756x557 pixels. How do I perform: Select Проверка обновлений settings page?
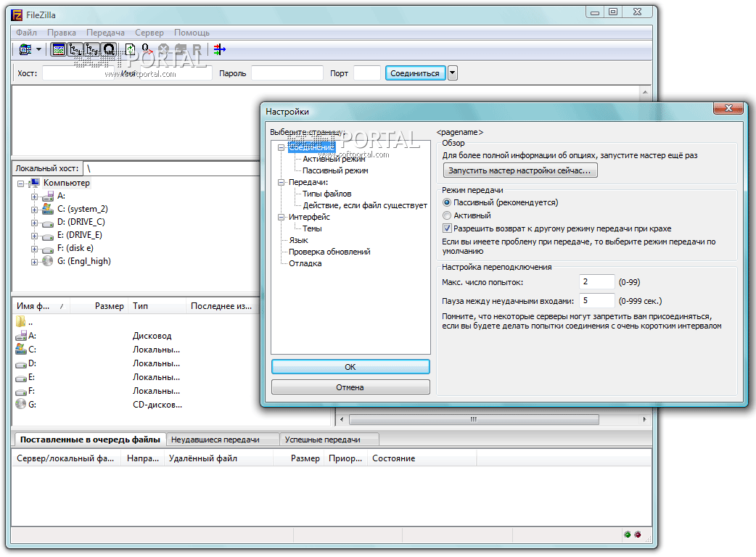pyautogui.click(x=329, y=252)
